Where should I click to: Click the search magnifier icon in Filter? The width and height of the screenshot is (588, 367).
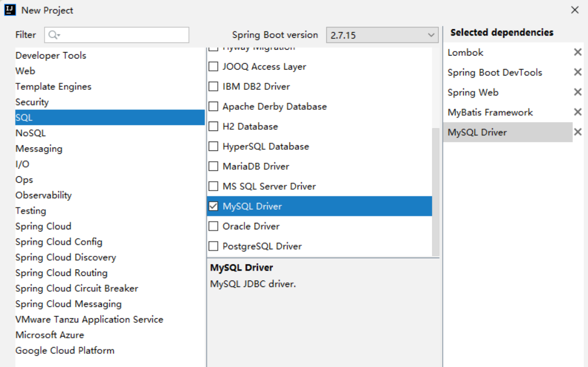(54, 35)
